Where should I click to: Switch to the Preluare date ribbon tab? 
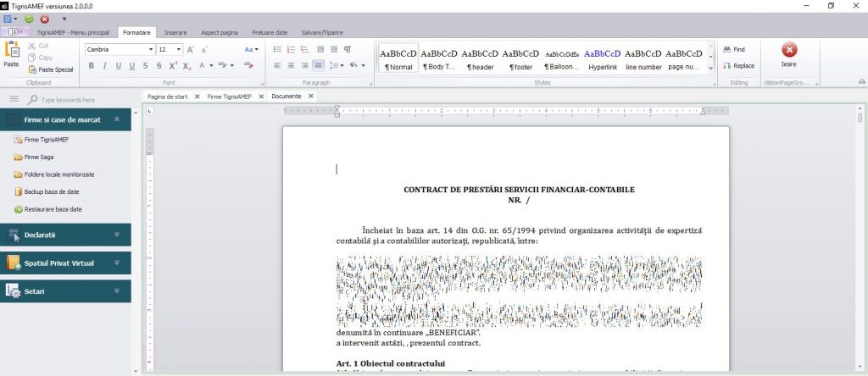tap(270, 33)
